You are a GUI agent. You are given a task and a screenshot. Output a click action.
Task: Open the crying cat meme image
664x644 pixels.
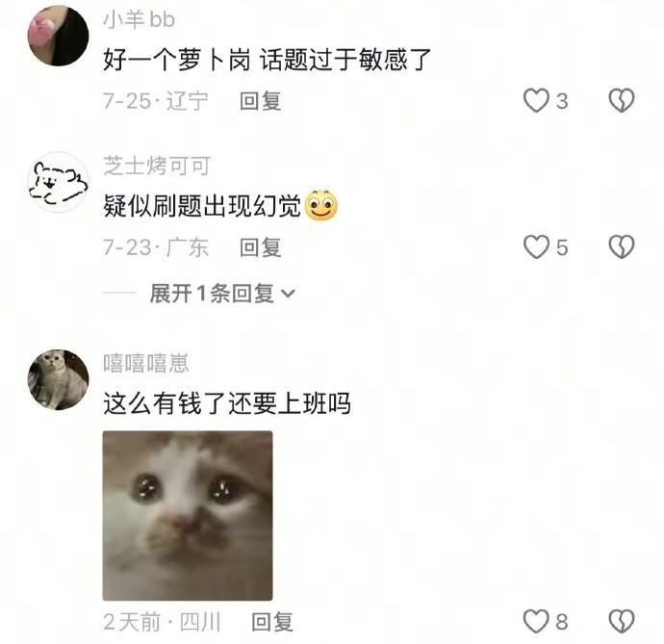pyautogui.click(x=188, y=516)
